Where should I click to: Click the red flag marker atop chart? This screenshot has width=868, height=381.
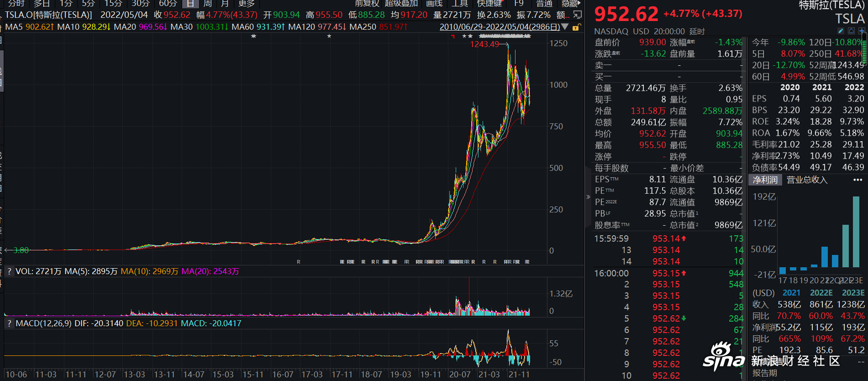452,36
